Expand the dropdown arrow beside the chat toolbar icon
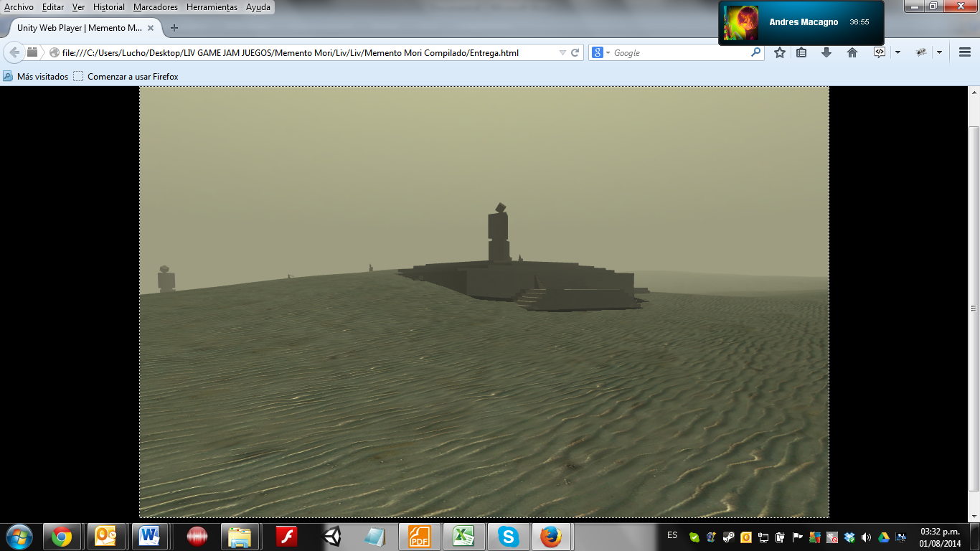The image size is (980, 551). [x=897, y=52]
